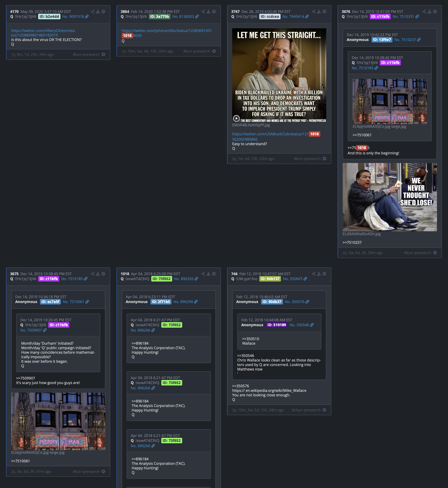Open the post number link No. 8136003
Viewport: 448px width, 488px height.
[183, 16]
